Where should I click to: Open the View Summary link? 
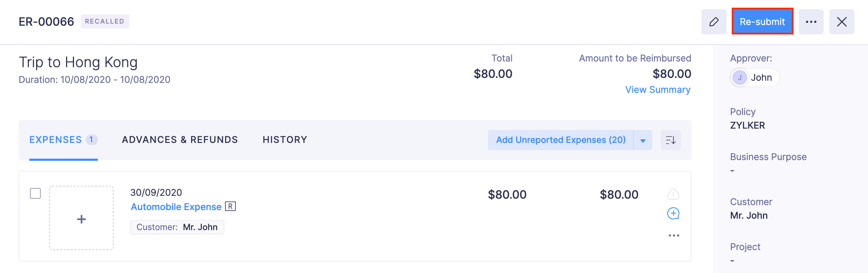coord(658,90)
